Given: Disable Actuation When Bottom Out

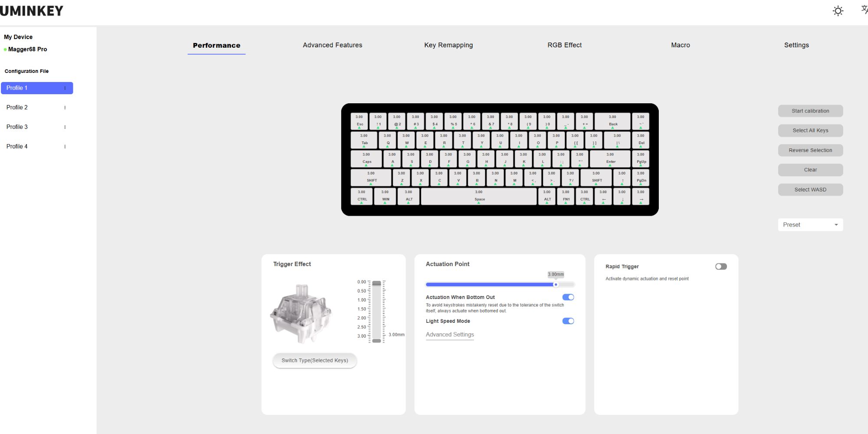Looking at the screenshot, I should click(x=568, y=297).
